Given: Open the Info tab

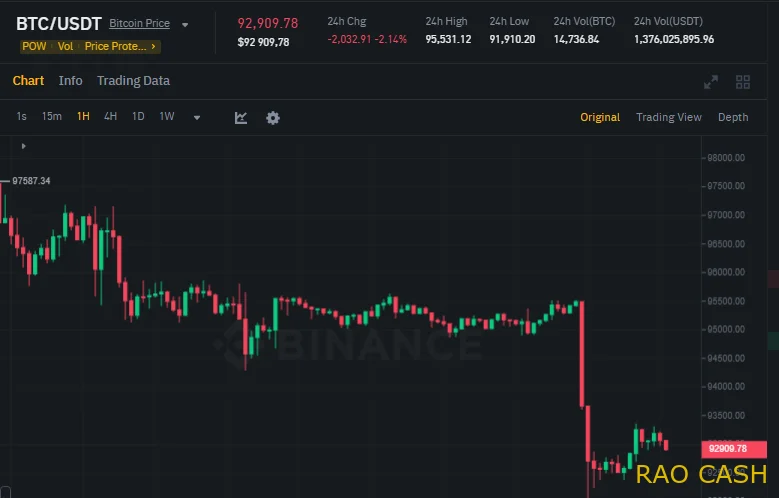Looking at the screenshot, I should click(x=71, y=80).
